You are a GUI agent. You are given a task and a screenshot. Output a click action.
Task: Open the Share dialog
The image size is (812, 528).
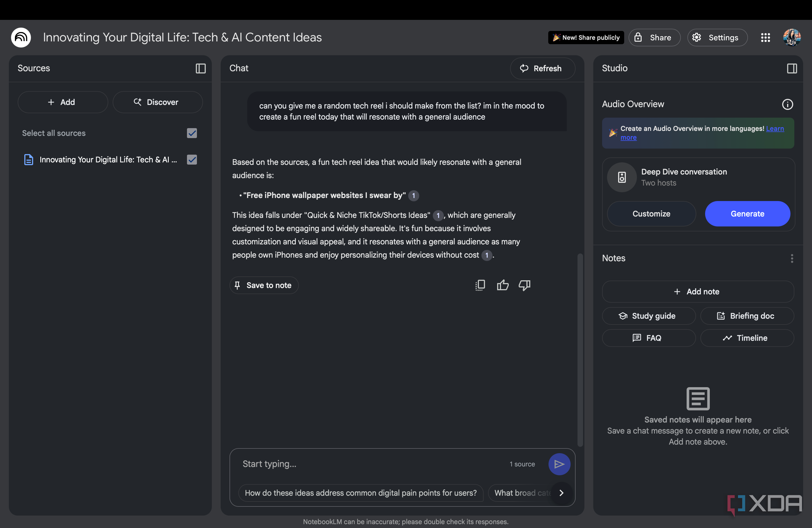[654, 38]
